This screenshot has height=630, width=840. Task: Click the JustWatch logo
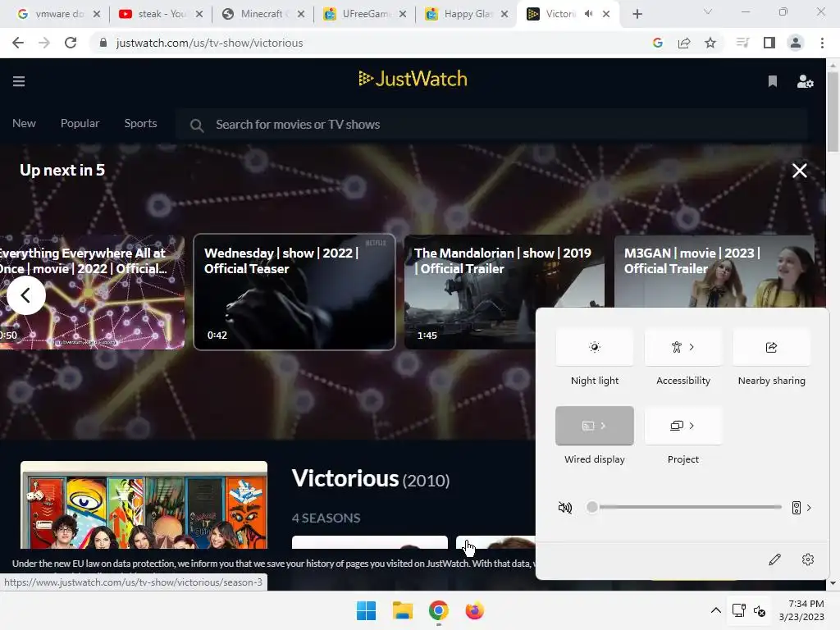[x=413, y=79]
